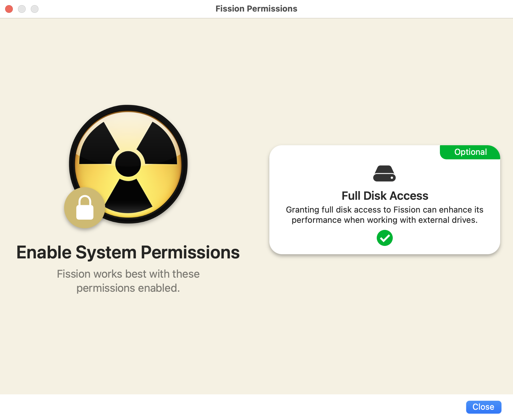Viewport: 513px width, 420px height.
Task: Click the red window close button
Action: tap(9, 9)
